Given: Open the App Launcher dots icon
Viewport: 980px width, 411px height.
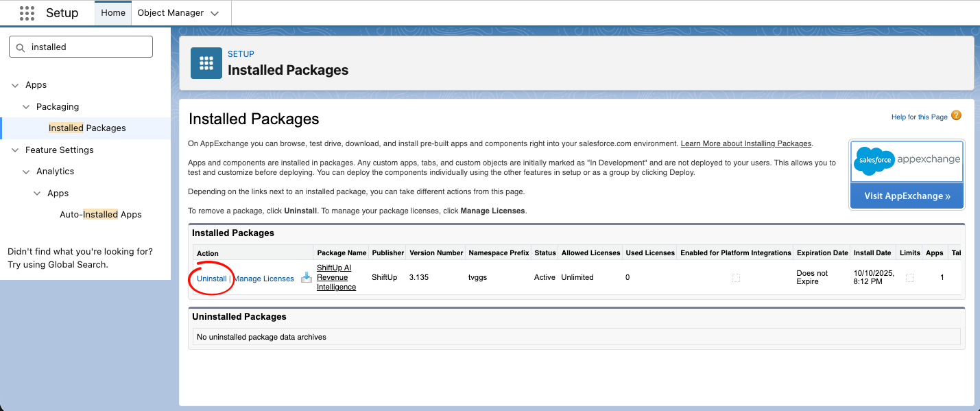Looking at the screenshot, I should (27, 13).
